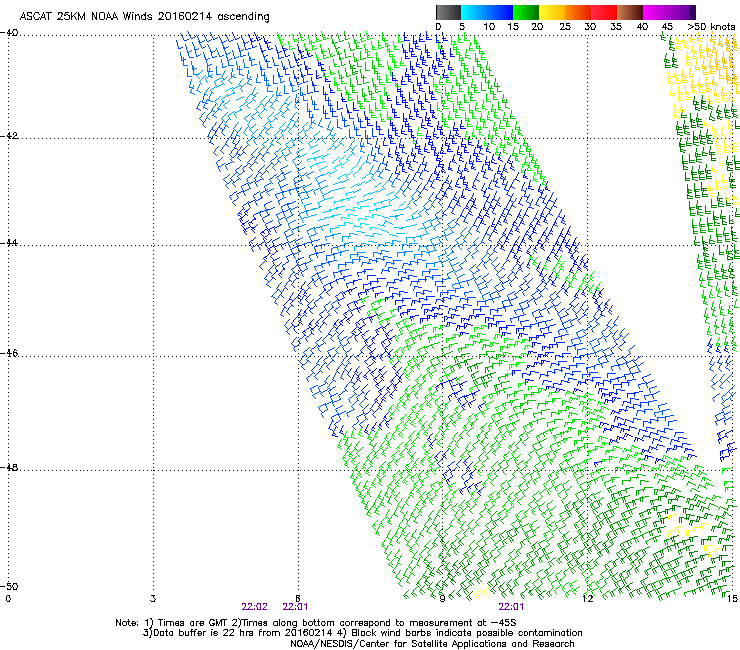Pick the orange 25–30 knots legend segment
This screenshot has width=740, height=650.
[578, 12]
